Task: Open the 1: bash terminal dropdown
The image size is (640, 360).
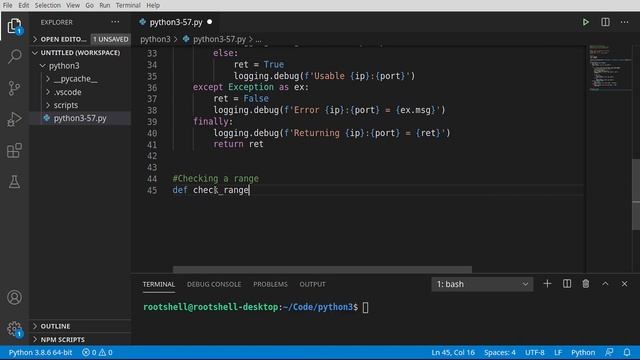Action: tap(482, 284)
